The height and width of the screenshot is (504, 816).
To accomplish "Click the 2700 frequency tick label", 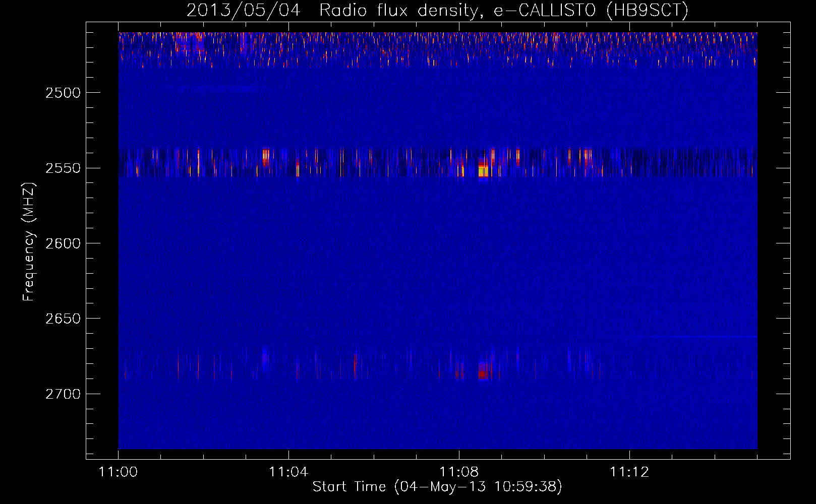I will click(63, 394).
